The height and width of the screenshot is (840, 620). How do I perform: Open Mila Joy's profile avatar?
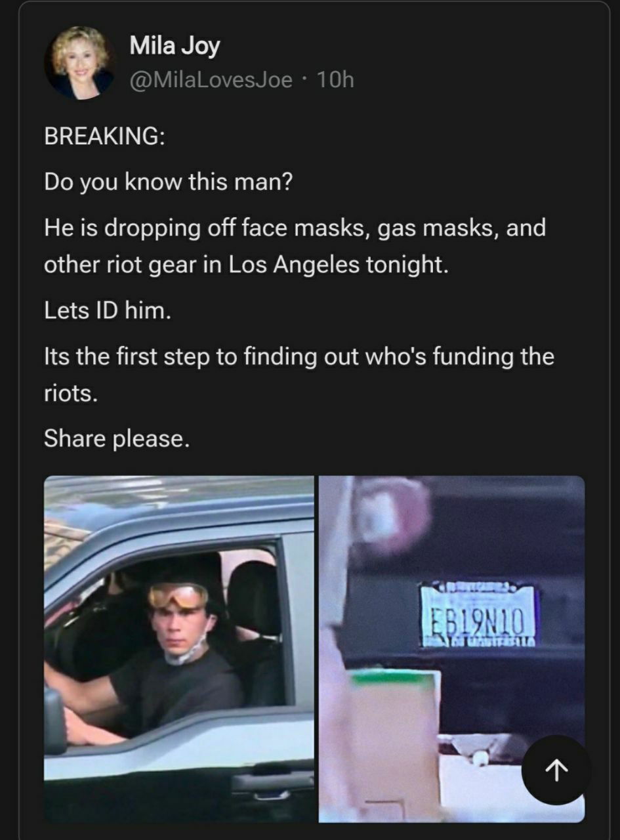tap(81, 63)
